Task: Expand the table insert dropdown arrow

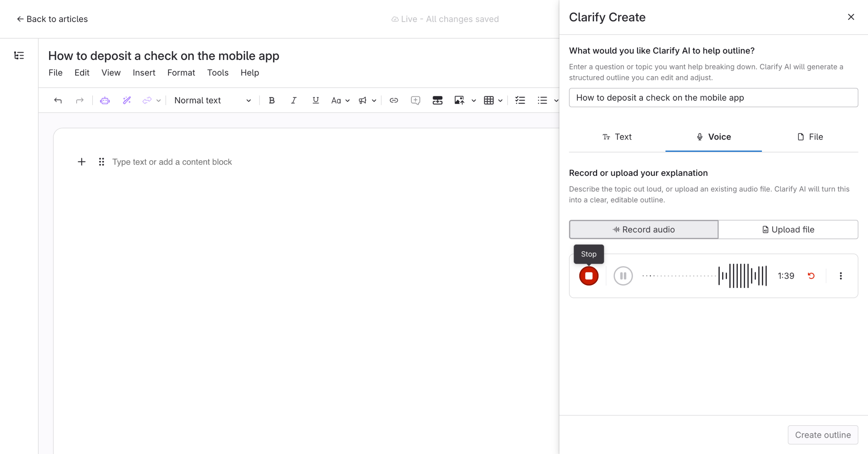Action: (500, 101)
